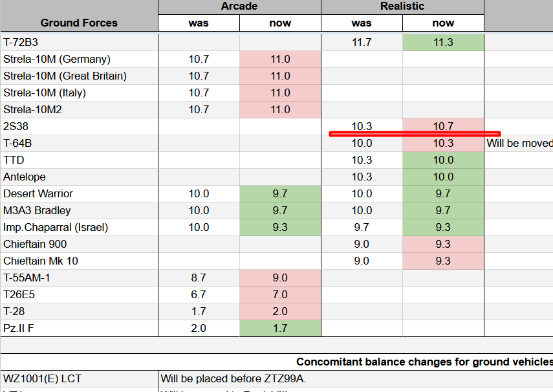The image size is (553, 392).
Task: Click Pz.II F green 1.7 cell
Action: [x=280, y=328]
